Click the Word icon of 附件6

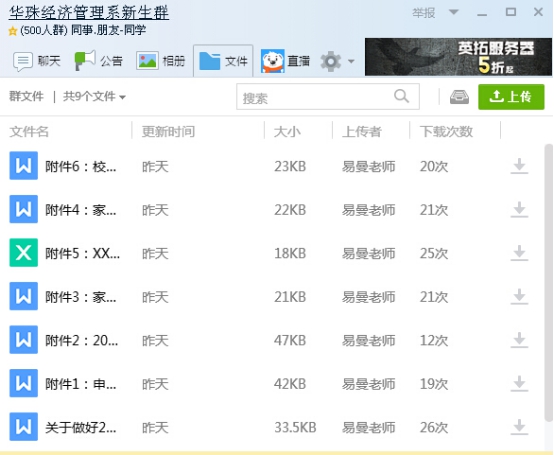coord(24,166)
